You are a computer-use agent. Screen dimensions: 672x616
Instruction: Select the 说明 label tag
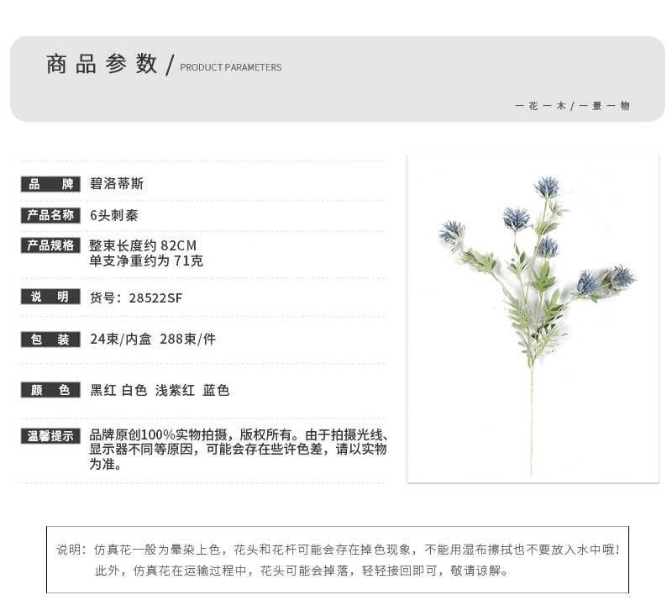50,297
